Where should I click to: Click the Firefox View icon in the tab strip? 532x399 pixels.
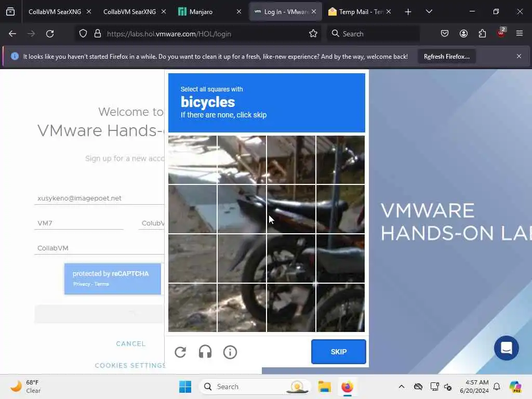tap(10, 12)
